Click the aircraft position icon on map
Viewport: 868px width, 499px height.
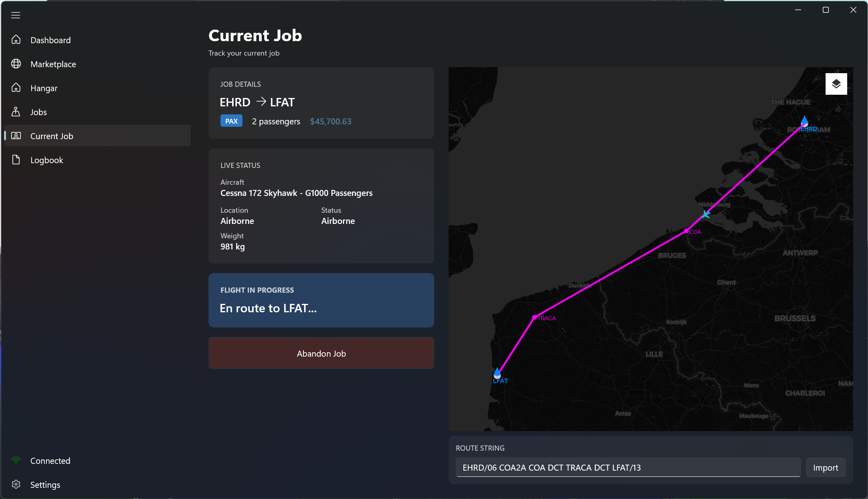pyautogui.click(x=706, y=215)
